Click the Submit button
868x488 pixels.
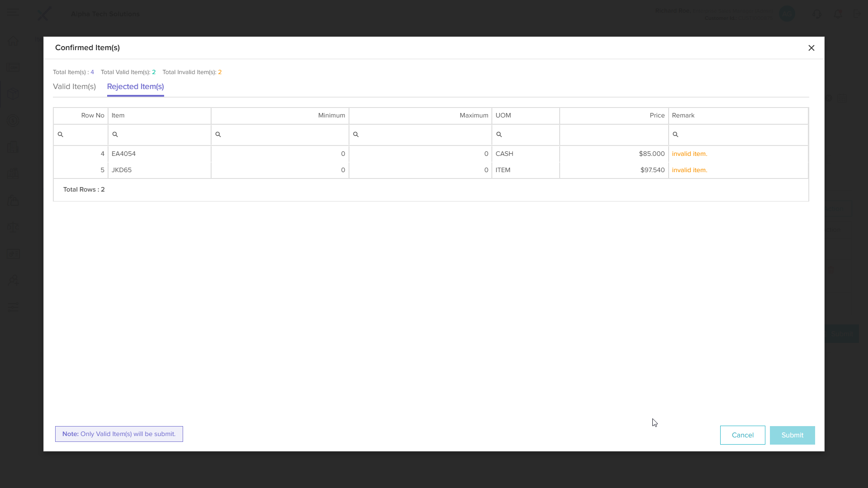[792, 435]
